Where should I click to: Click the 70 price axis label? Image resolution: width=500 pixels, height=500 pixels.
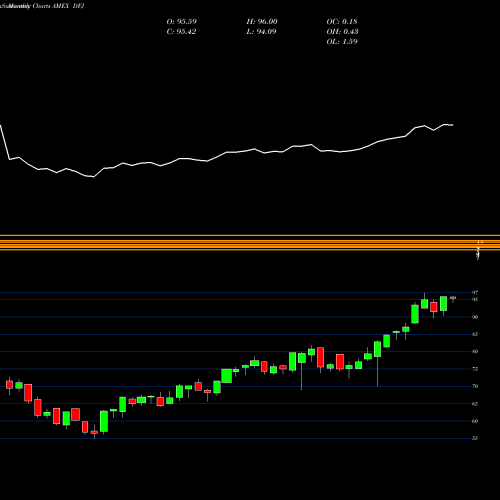[475, 386]
